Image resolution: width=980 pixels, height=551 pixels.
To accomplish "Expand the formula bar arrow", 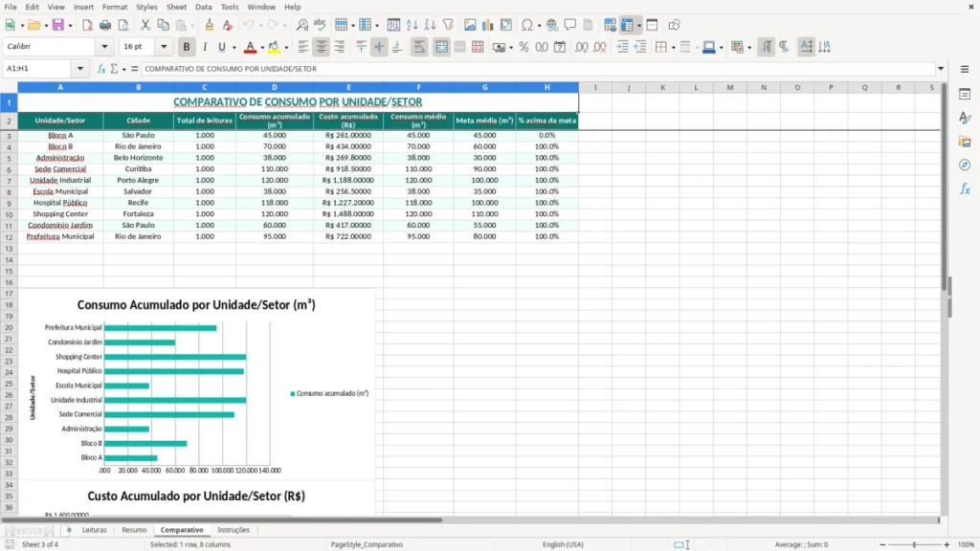I will click(x=940, y=69).
